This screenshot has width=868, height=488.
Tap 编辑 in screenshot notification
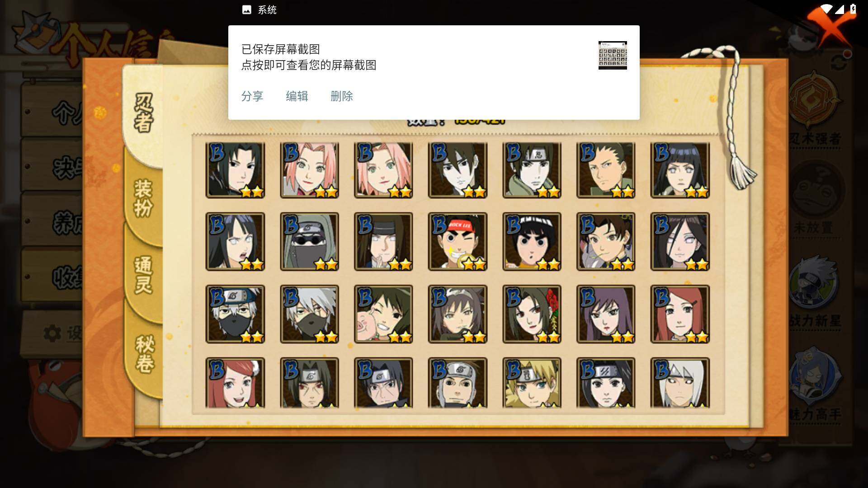point(297,96)
